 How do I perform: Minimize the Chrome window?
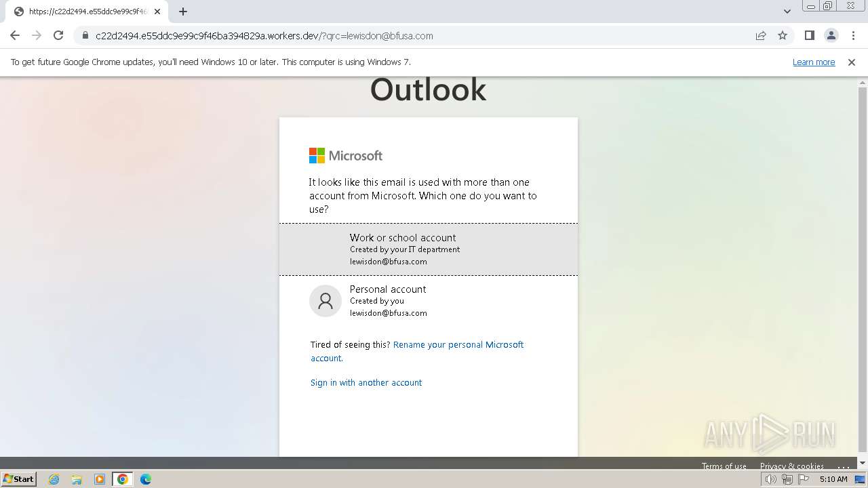click(810, 5)
